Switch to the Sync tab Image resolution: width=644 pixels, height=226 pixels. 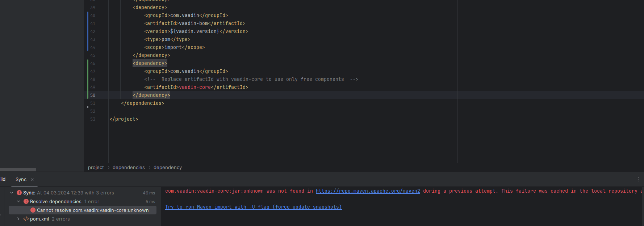[21, 180]
